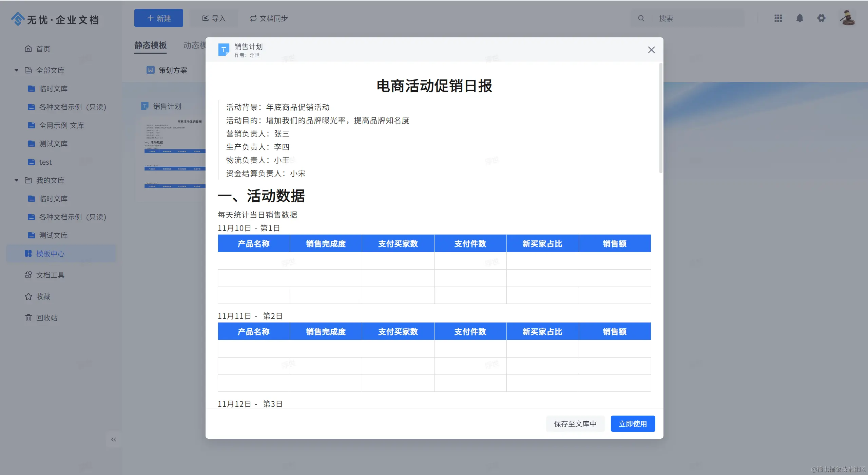Go to 文档工具 in sidebar
The width and height of the screenshot is (868, 475).
50,275
